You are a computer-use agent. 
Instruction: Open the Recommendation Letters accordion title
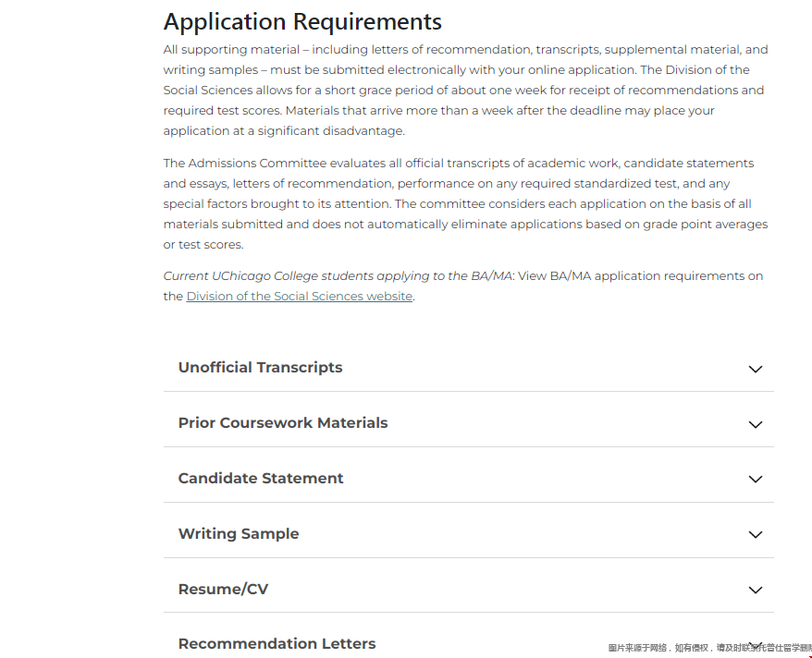point(277,644)
